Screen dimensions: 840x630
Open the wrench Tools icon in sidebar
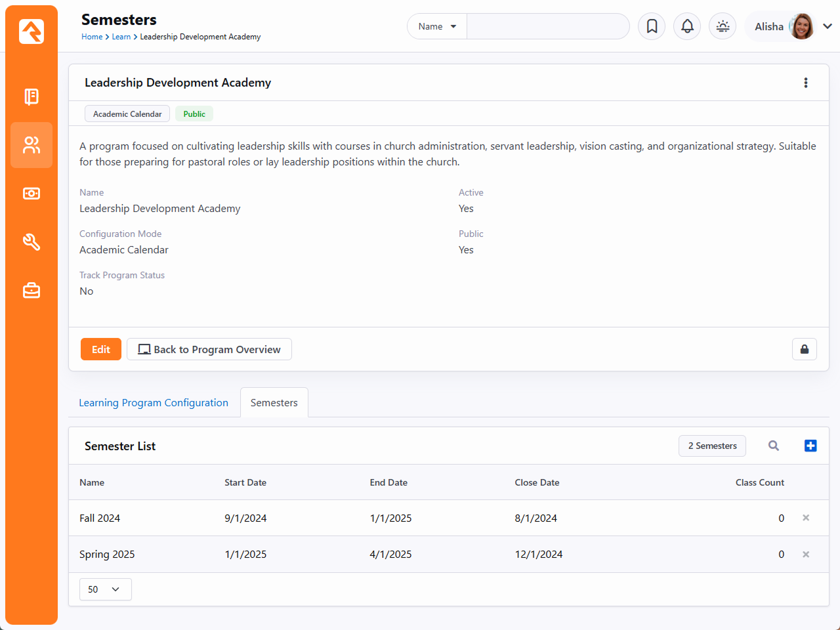pos(31,242)
